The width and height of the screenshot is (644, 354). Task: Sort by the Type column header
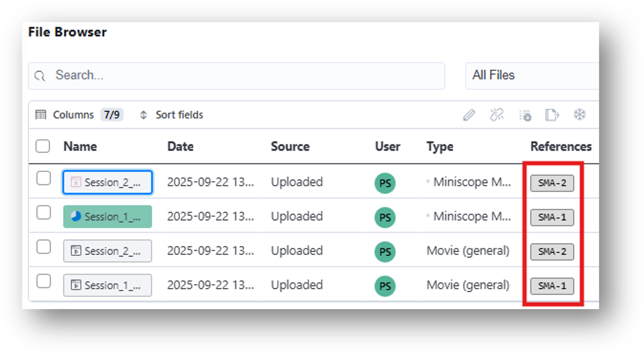440,147
